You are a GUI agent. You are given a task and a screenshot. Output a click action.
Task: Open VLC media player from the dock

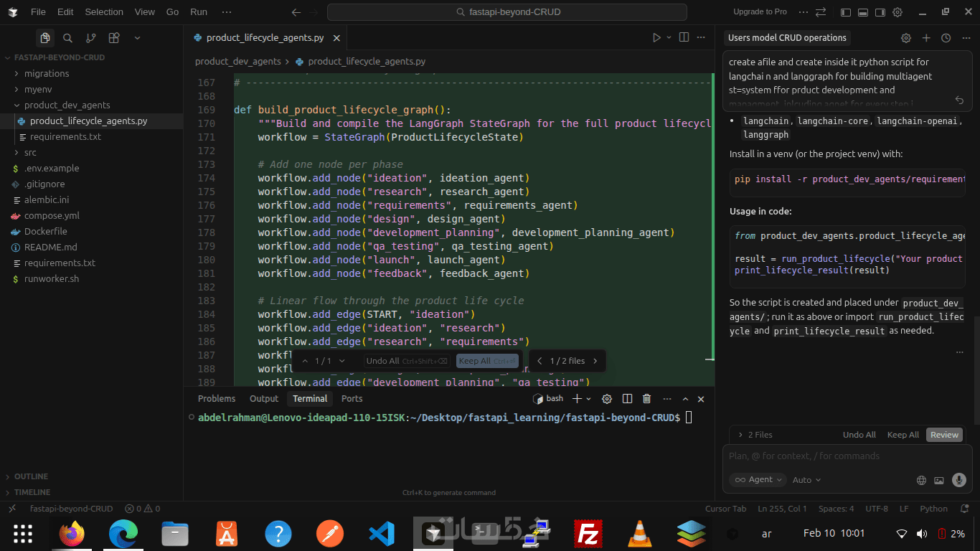coord(639,534)
